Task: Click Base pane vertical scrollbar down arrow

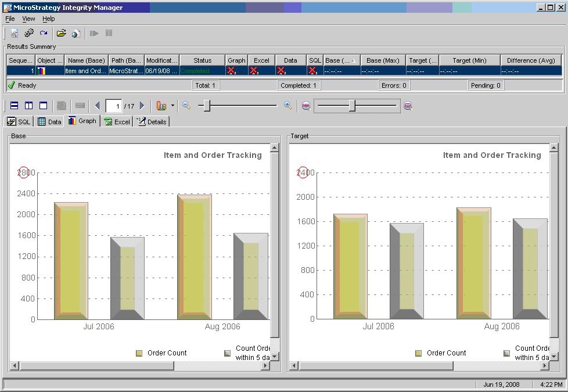Action: click(275, 357)
